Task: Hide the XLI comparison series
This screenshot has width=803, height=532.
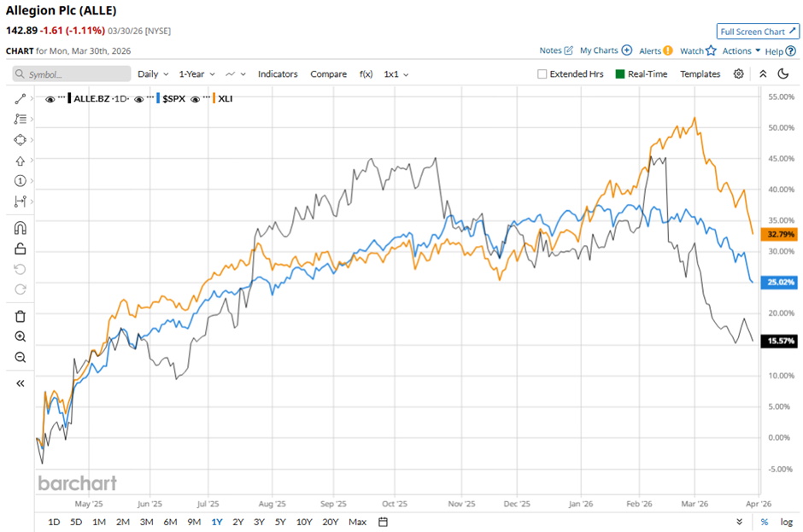Action: coord(195,99)
